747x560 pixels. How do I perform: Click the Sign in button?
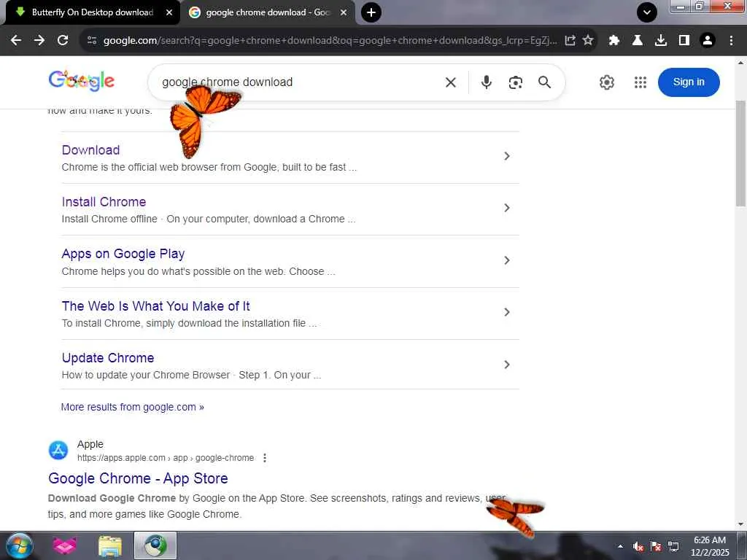pos(689,82)
